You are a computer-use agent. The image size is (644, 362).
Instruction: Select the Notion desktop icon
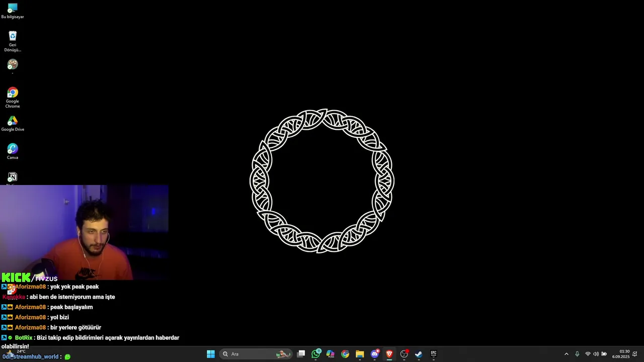13,178
